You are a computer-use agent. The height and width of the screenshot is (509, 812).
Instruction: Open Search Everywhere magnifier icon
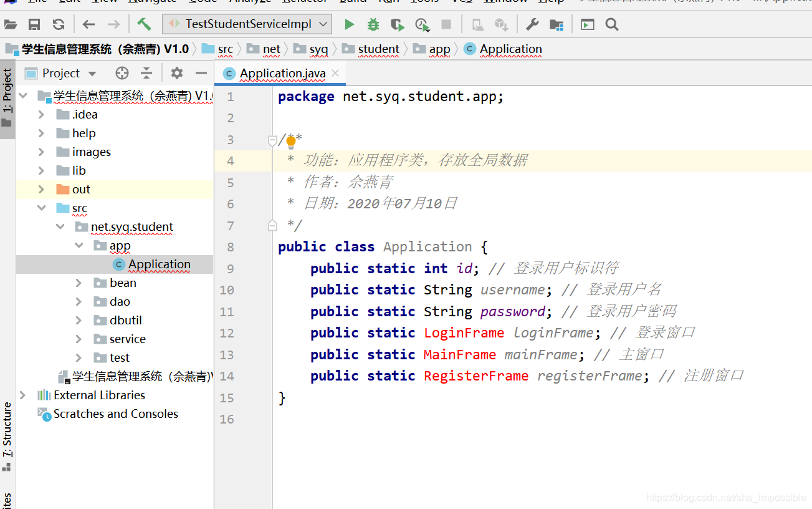[612, 25]
